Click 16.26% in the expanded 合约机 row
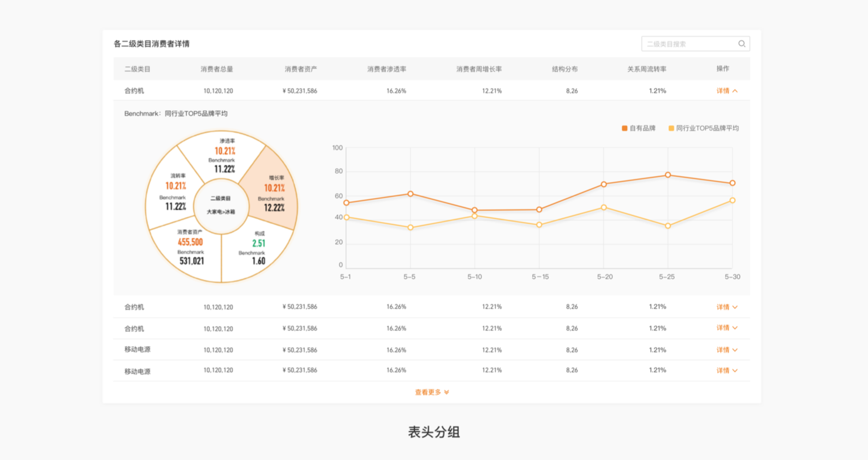 pos(396,91)
